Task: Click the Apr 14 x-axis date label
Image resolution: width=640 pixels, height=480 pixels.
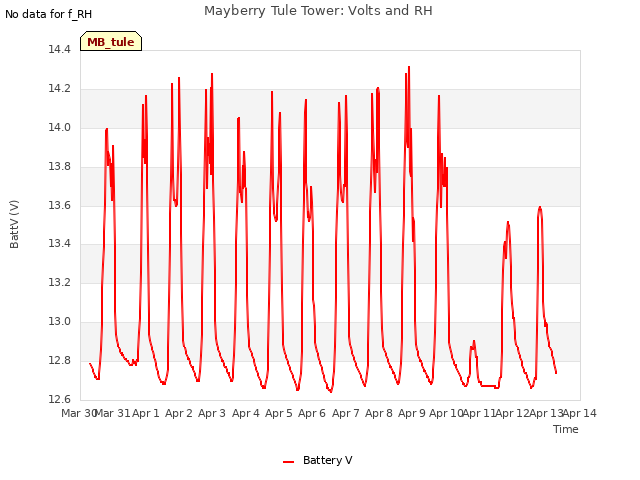Action: (x=580, y=413)
